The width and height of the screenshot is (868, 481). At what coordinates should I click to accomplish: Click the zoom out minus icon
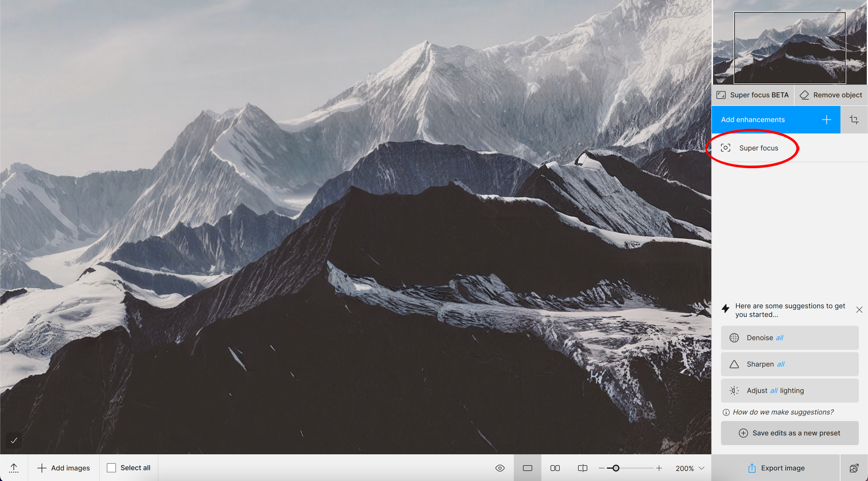point(601,468)
